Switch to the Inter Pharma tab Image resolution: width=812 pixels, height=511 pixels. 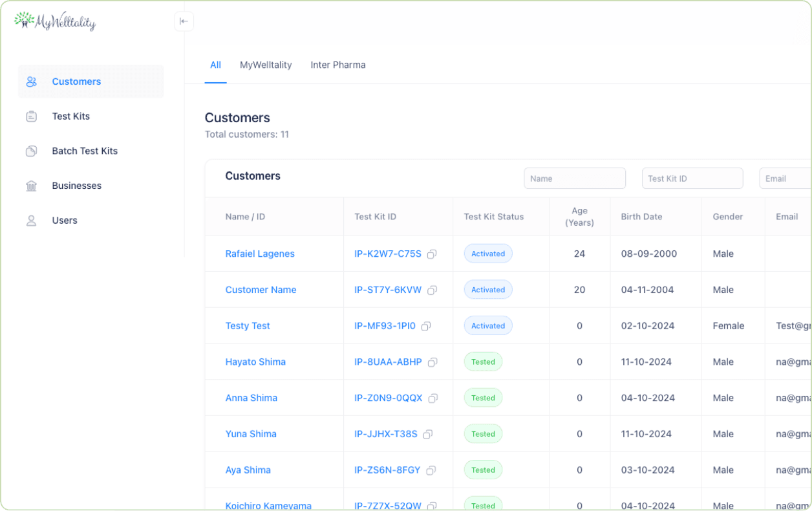[x=338, y=65]
